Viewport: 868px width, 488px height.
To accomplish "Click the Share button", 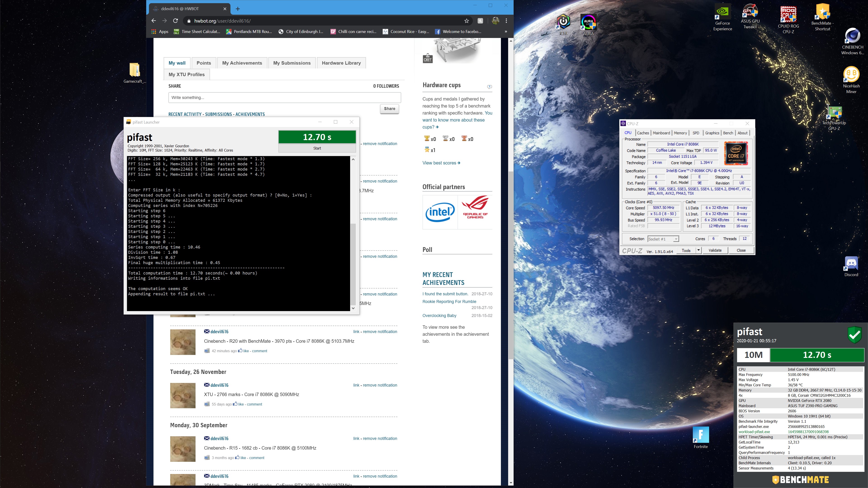I will pos(389,108).
